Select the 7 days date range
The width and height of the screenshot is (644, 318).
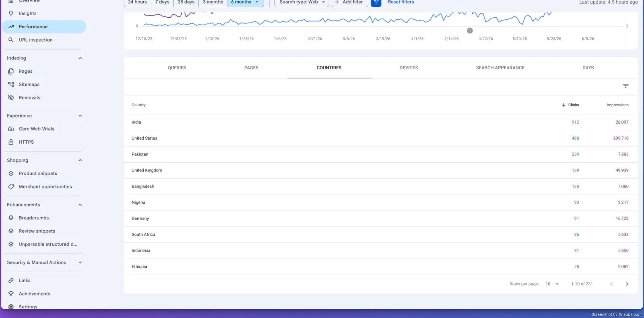click(162, 2)
